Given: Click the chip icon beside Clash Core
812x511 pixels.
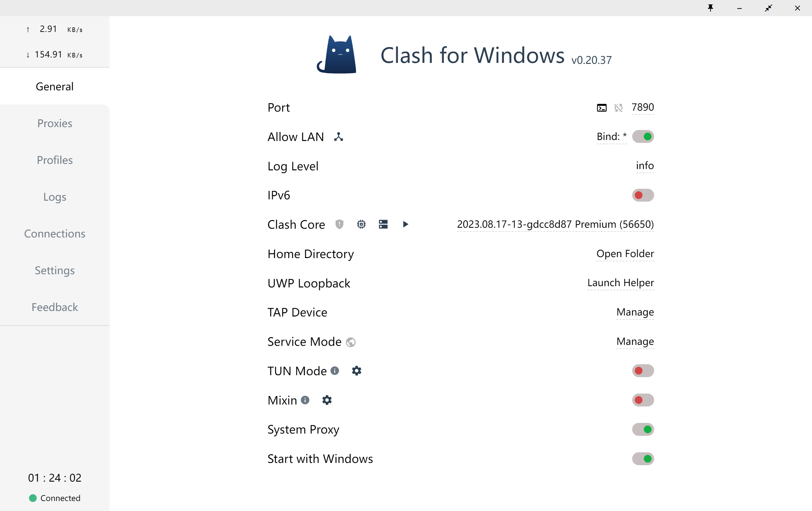Looking at the screenshot, I should (361, 224).
